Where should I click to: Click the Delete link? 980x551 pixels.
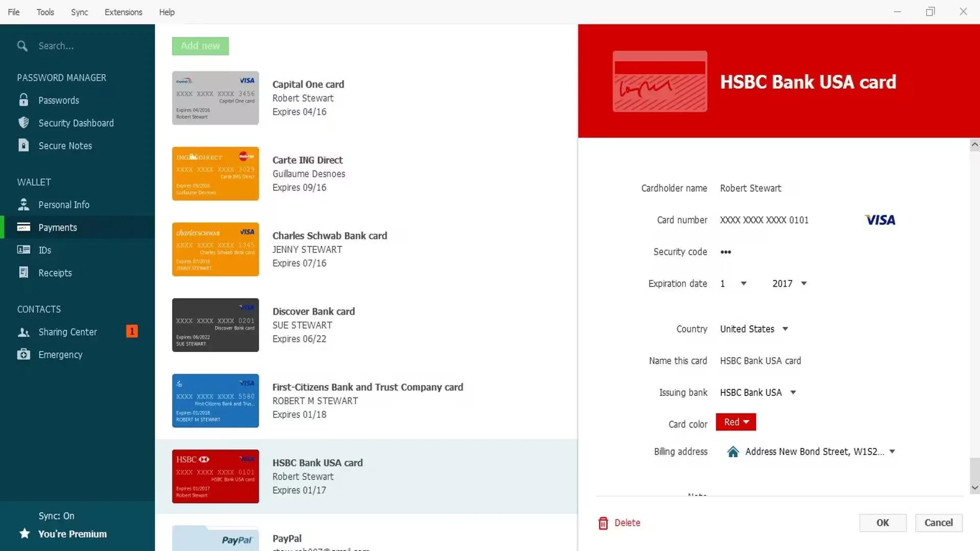point(627,523)
